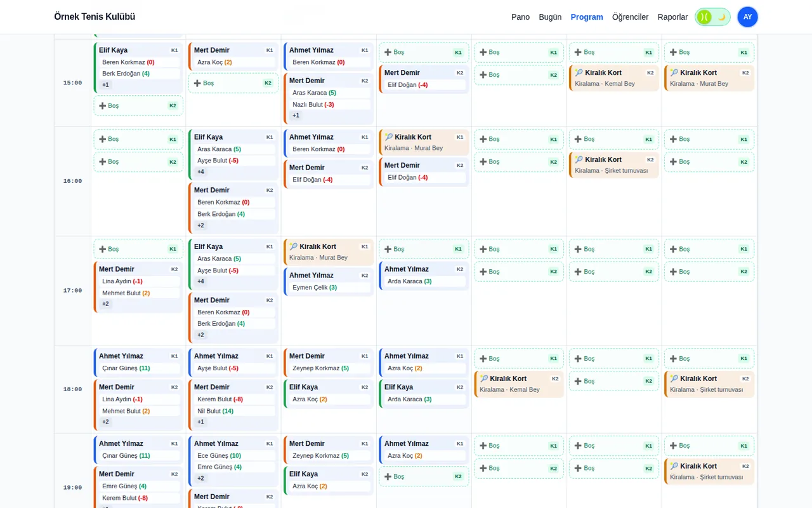
Task: Click racket icon on 15:00 Kiralık Kort Kemal Bey
Action: point(579,72)
